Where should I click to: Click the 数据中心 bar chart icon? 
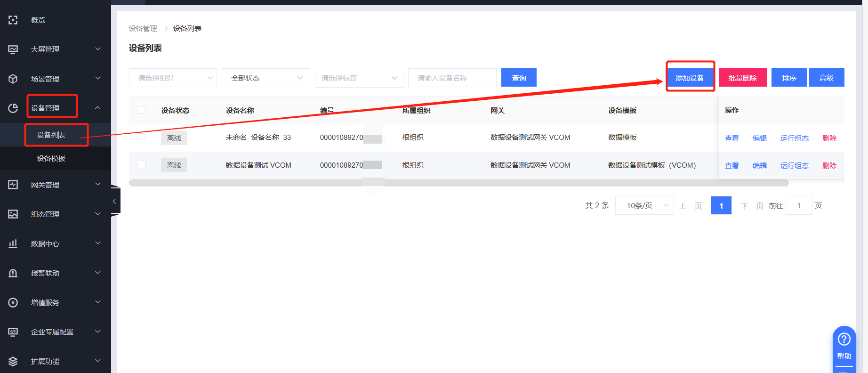[x=13, y=243]
